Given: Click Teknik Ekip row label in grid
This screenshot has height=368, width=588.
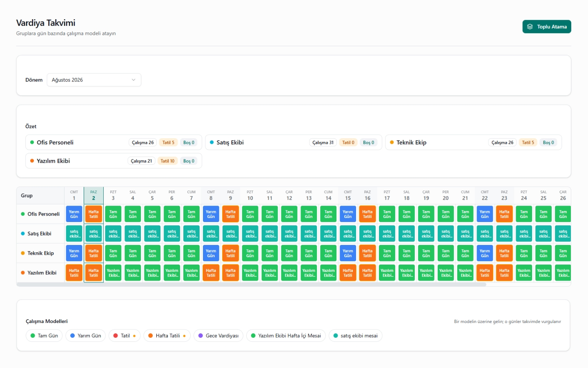Looking at the screenshot, I should point(40,253).
